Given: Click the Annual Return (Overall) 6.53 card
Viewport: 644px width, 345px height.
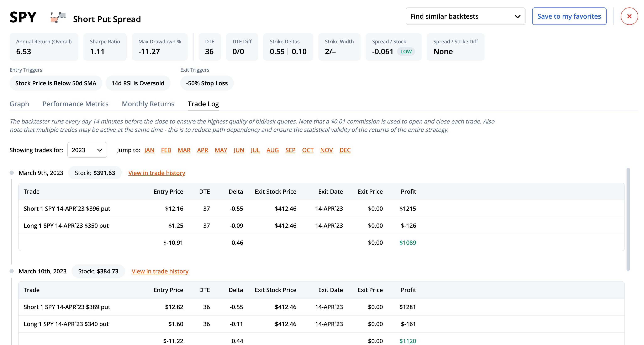Looking at the screenshot, I should 44,47.
